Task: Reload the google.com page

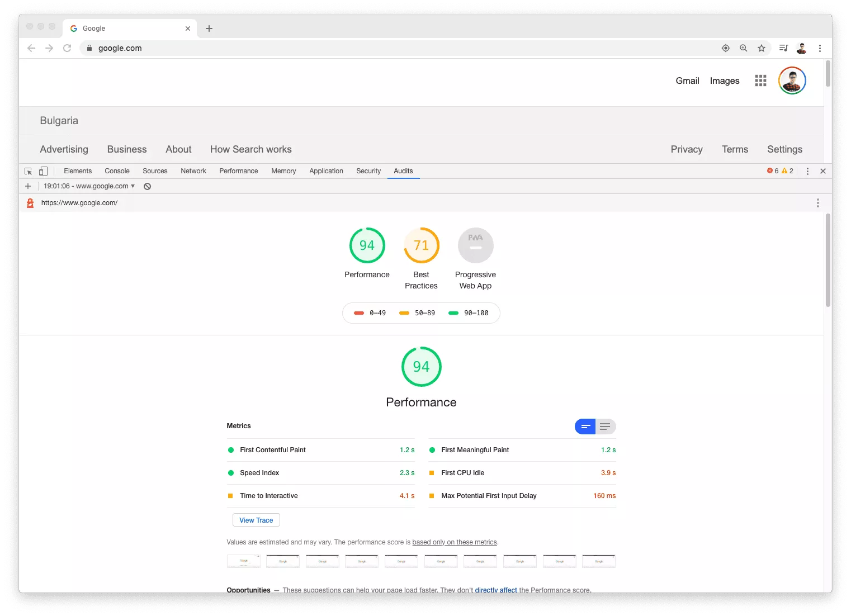Action: click(67, 48)
